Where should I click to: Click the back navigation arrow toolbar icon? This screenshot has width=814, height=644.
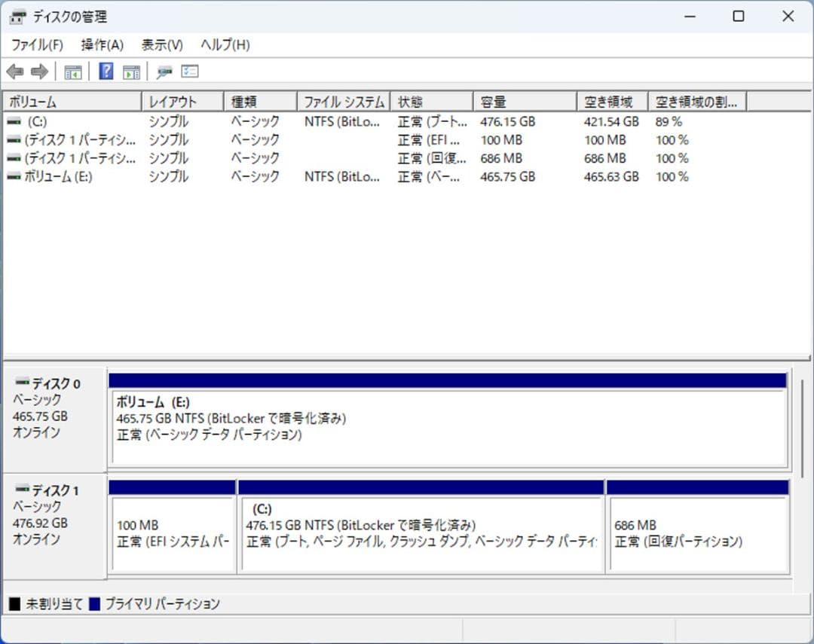pos(15,71)
